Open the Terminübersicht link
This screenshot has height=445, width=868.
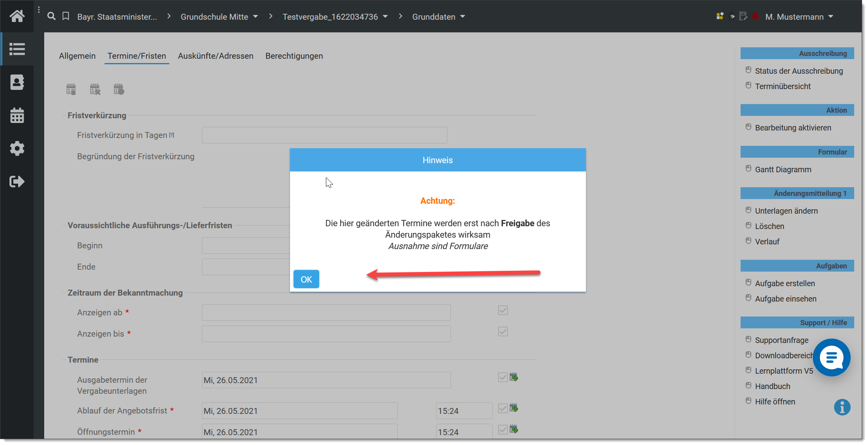pos(783,86)
